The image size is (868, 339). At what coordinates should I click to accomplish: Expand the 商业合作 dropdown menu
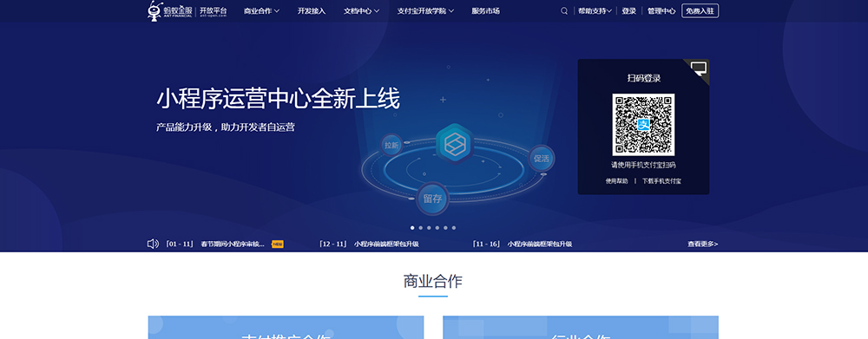pyautogui.click(x=262, y=10)
